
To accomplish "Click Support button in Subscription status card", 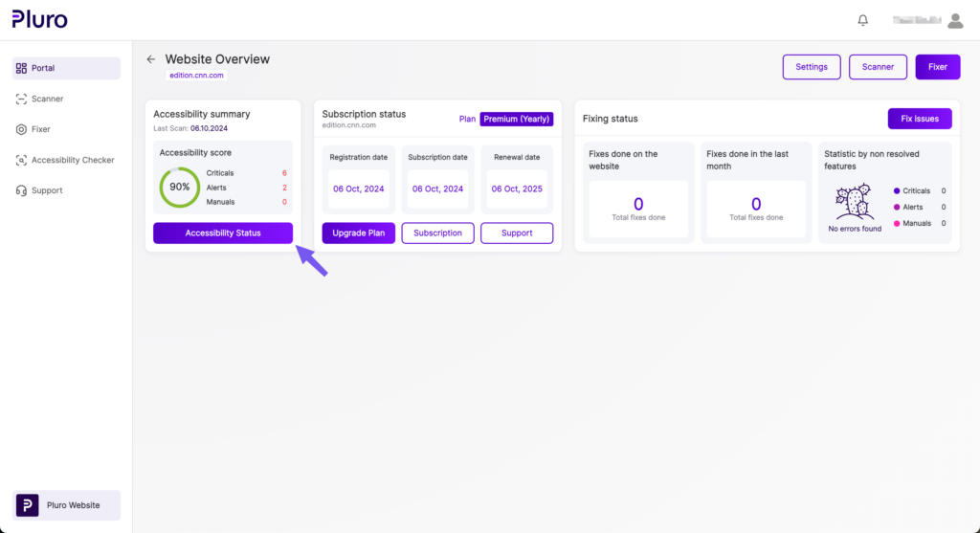I will (x=517, y=233).
